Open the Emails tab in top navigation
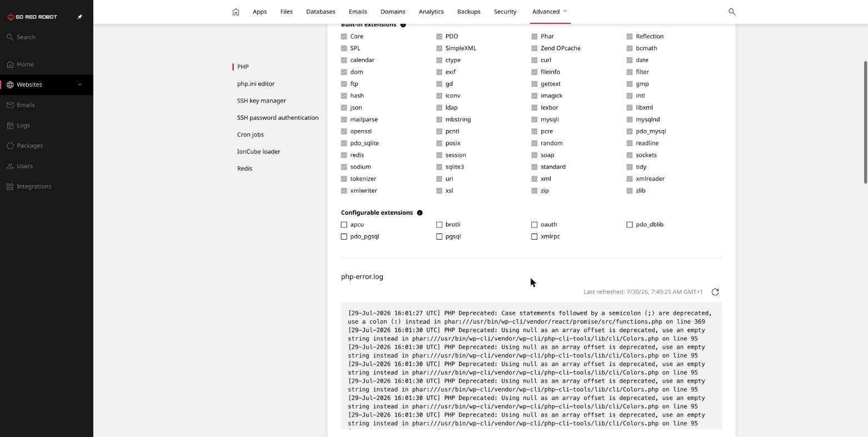 point(358,12)
